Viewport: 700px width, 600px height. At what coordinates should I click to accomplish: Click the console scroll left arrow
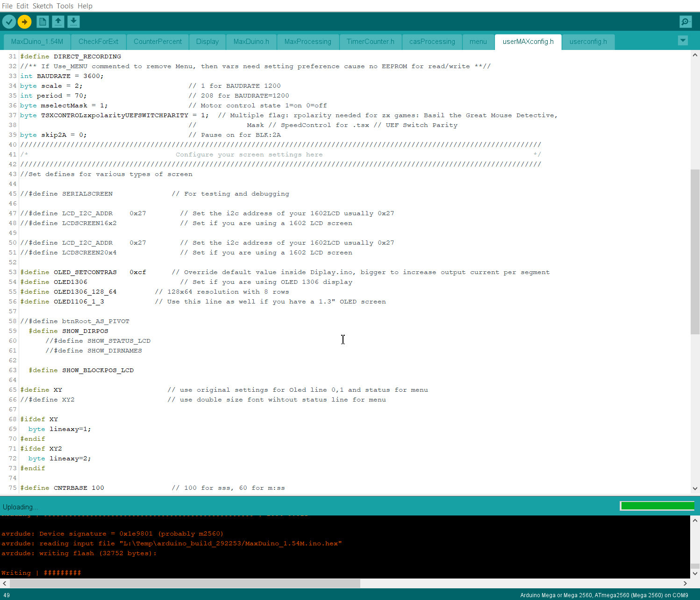click(4, 583)
